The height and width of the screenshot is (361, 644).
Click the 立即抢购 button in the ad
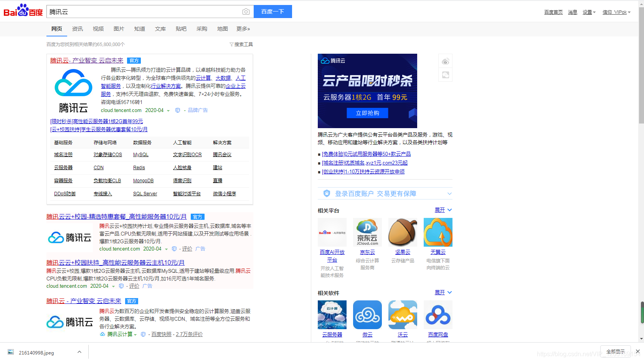pos(367,113)
